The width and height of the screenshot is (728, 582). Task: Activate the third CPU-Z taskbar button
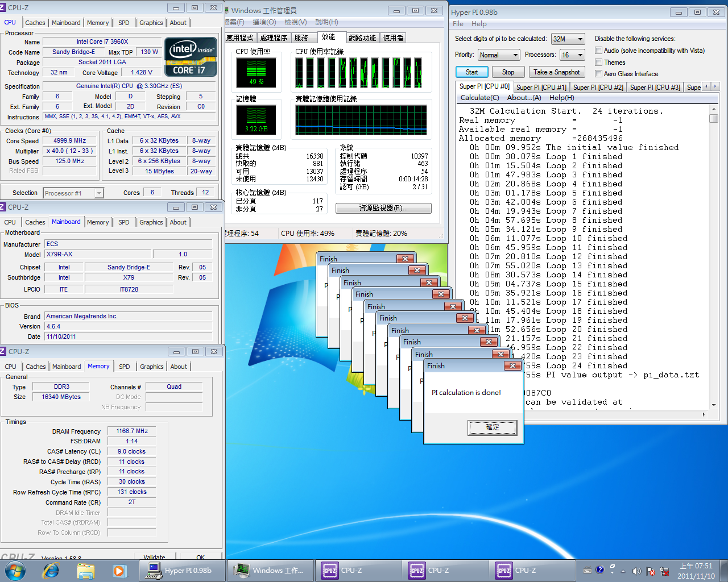[x=532, y=570]
